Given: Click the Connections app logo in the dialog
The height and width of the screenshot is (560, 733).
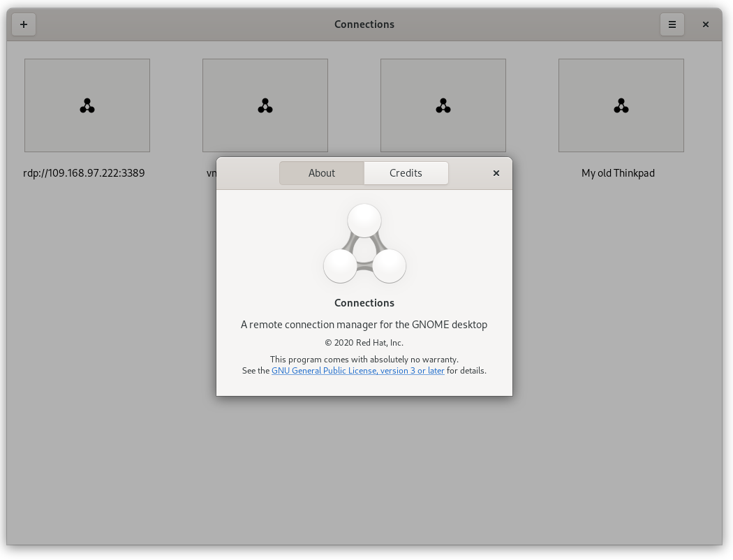Looking at the screenshot, I should [x=364, y=243].
